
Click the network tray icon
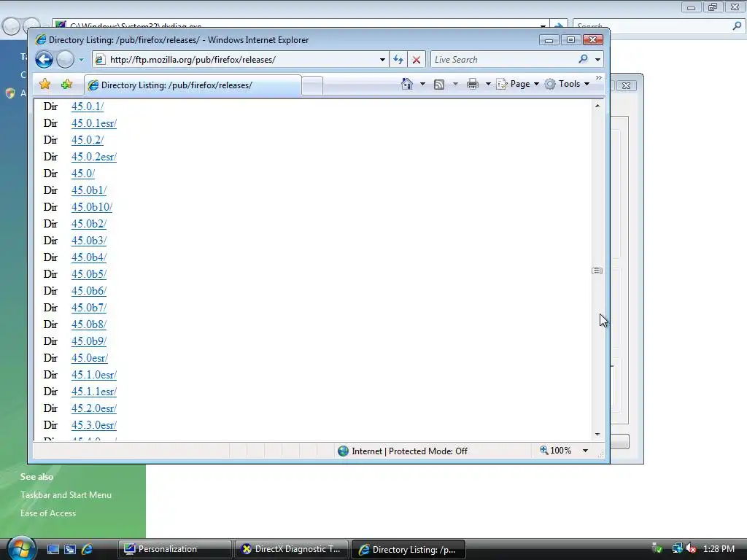coord(676,549)
